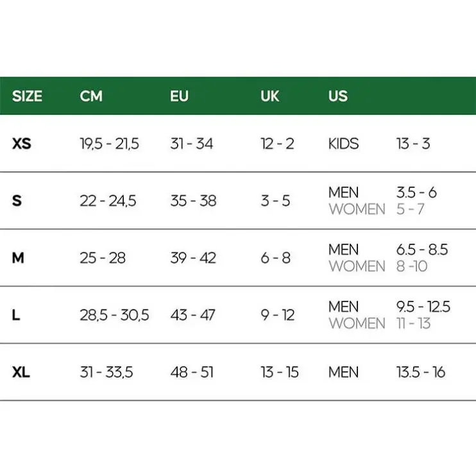Select the US 13.5 - 16 value
The image size is (476, 476).
tap(421, 372)
